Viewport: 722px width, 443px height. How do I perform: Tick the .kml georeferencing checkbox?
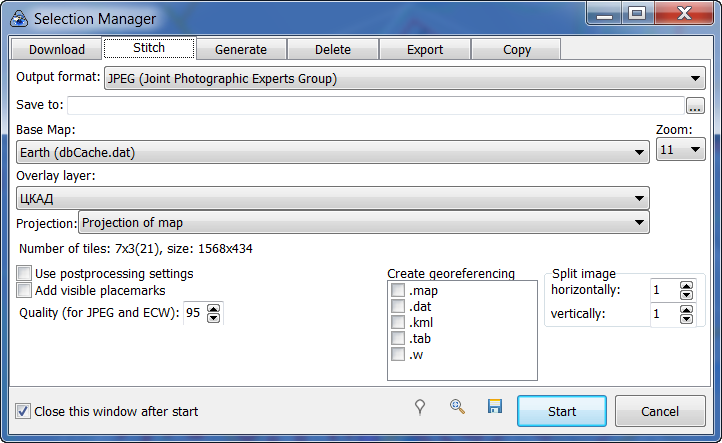[x=398, y=323]
